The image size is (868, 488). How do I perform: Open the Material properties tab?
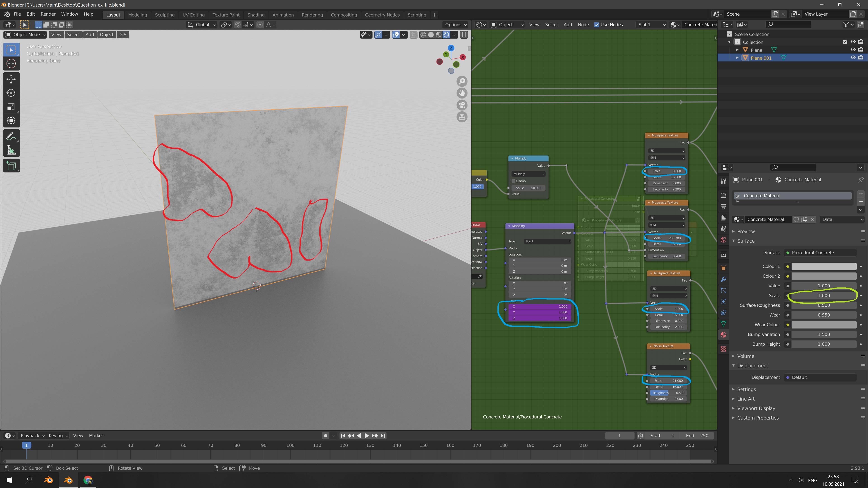723,335
